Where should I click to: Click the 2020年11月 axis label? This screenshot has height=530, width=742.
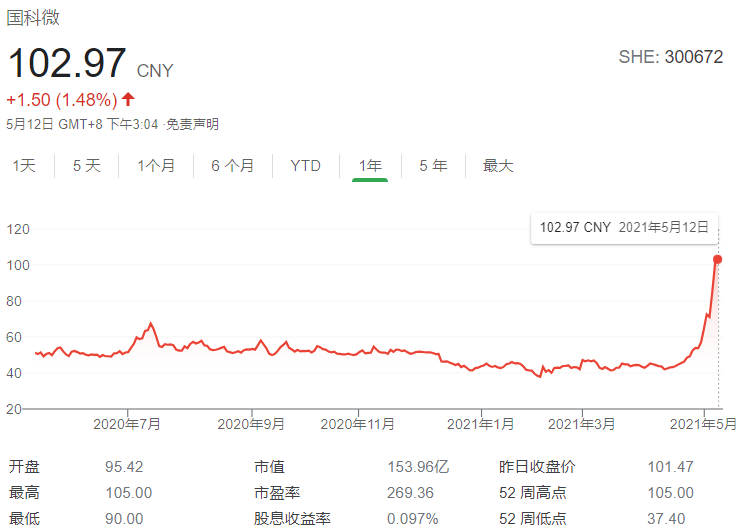point(358,424)
